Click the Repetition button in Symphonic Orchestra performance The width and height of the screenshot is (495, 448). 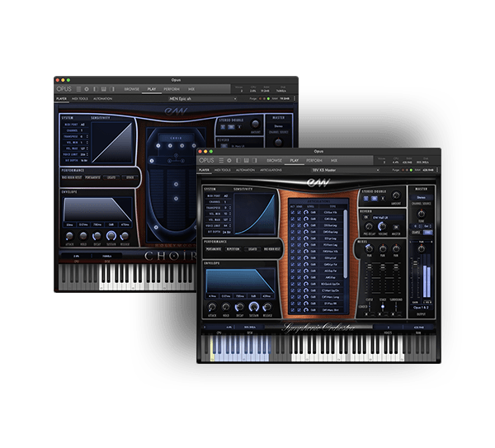pyautogui.click(x=233, y=248)
